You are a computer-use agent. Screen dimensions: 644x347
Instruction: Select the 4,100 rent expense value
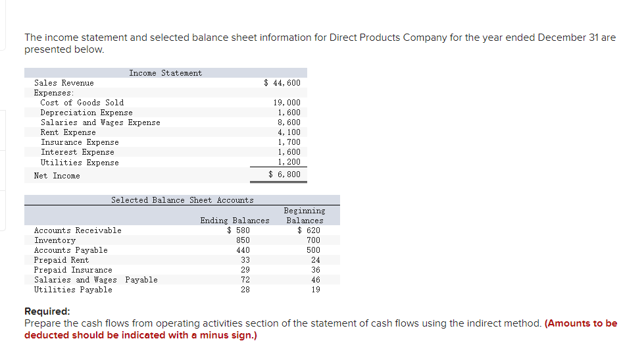pos(289,132)
